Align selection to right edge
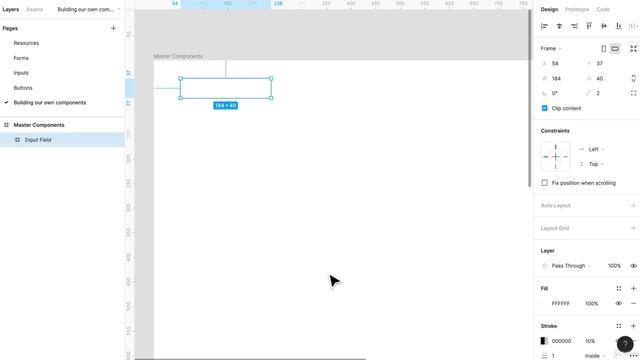This screenshot has height=360, width=640. click(x=574, y=26)
